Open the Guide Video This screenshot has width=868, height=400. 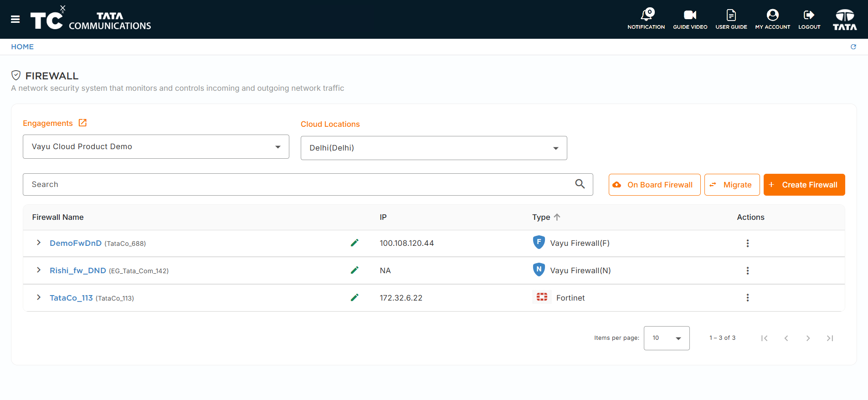click(690, 19)
